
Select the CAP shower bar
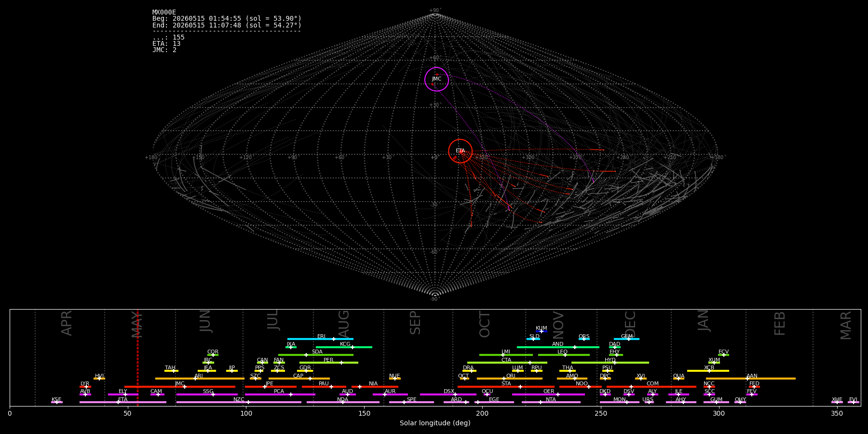299,379
